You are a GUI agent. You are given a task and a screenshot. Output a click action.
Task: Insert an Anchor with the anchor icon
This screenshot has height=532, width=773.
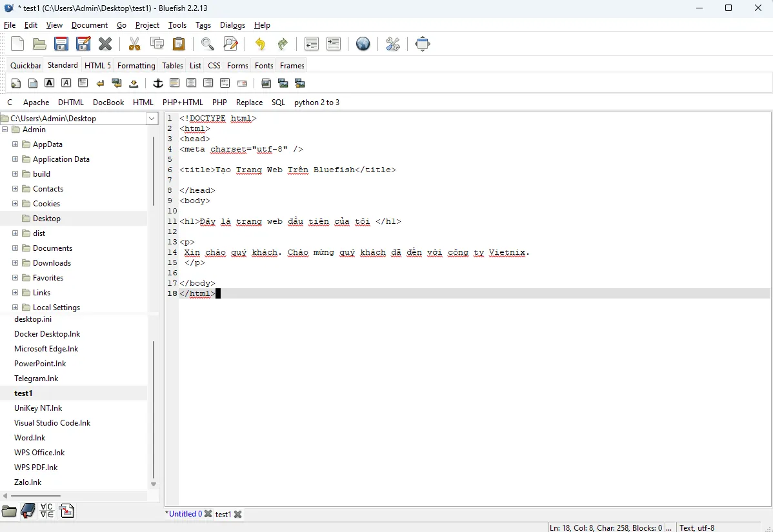158,83
